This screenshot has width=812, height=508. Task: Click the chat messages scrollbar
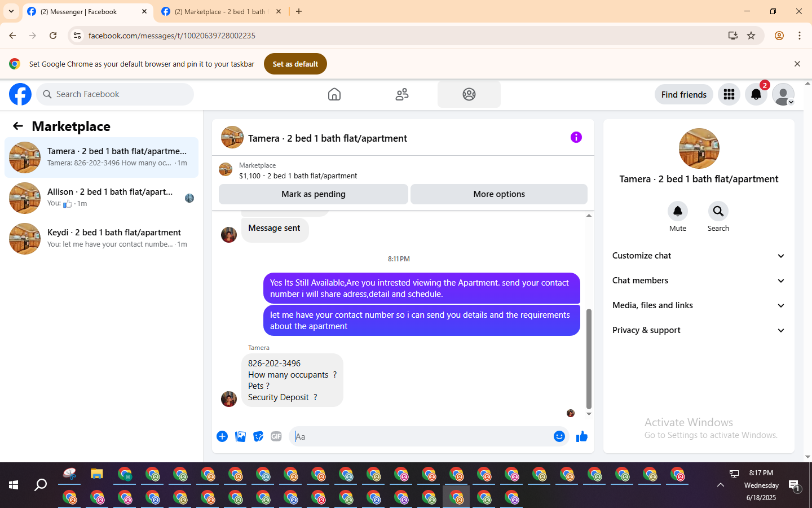click(589, 358)
